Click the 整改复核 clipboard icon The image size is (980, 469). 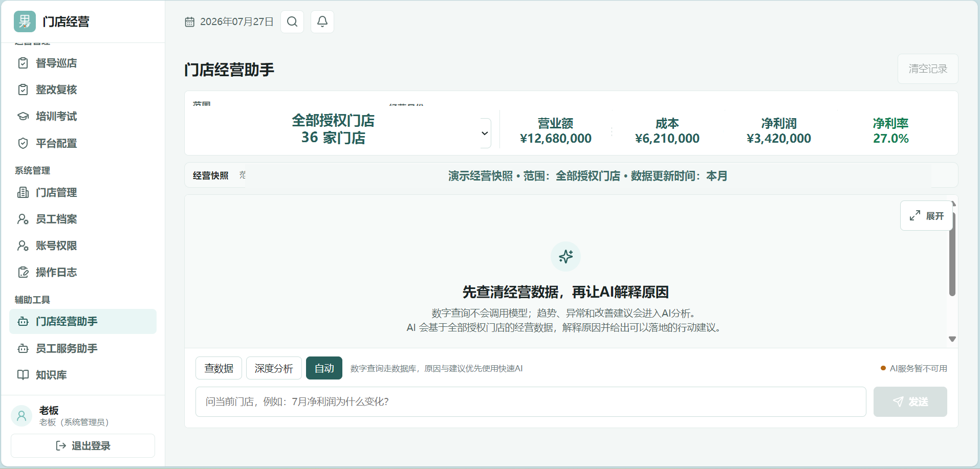pos(23,90)
